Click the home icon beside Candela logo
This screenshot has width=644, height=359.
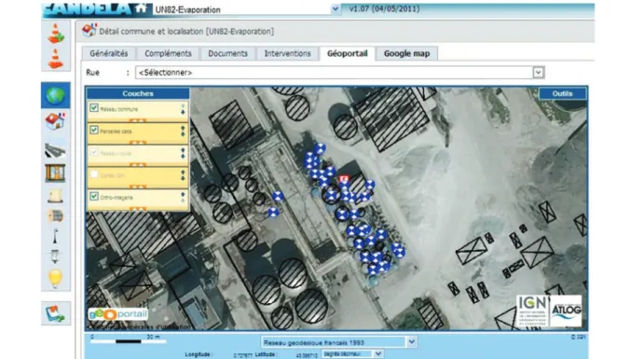click(x=142, y=8)
